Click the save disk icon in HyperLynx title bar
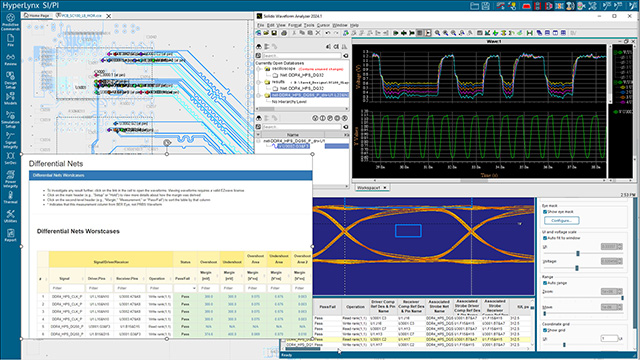Screen dimensions: 640x360 point(485,6)
